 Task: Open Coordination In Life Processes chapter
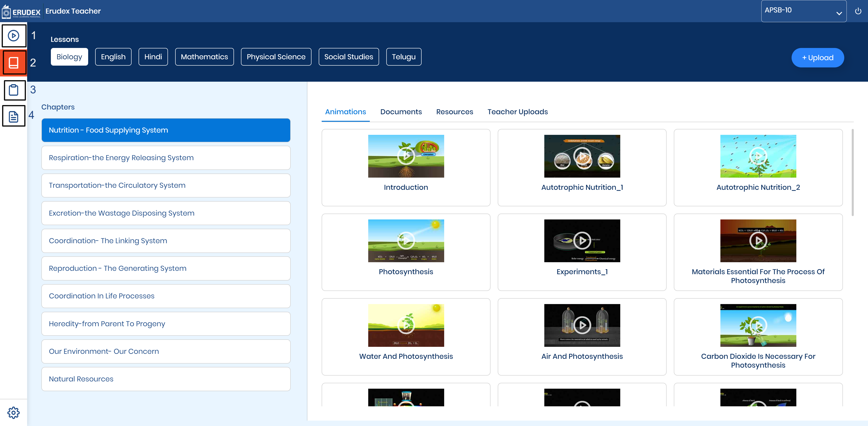coord(166,296)
